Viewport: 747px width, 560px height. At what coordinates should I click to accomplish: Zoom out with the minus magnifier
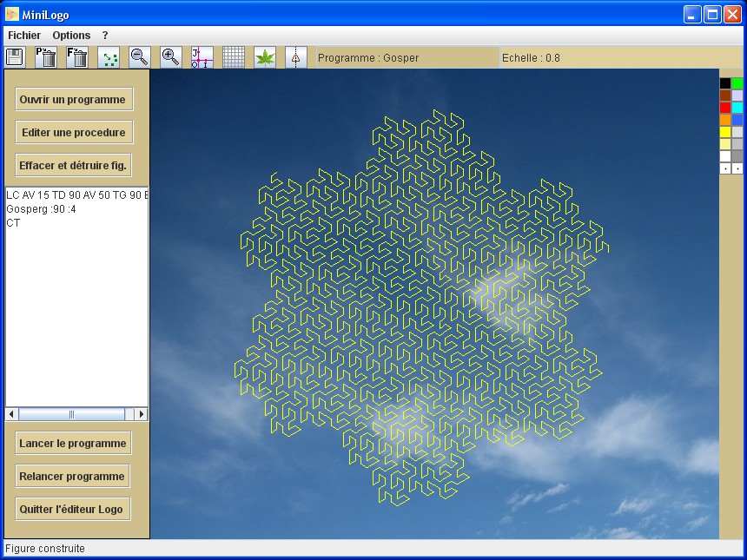coord(139,57)
